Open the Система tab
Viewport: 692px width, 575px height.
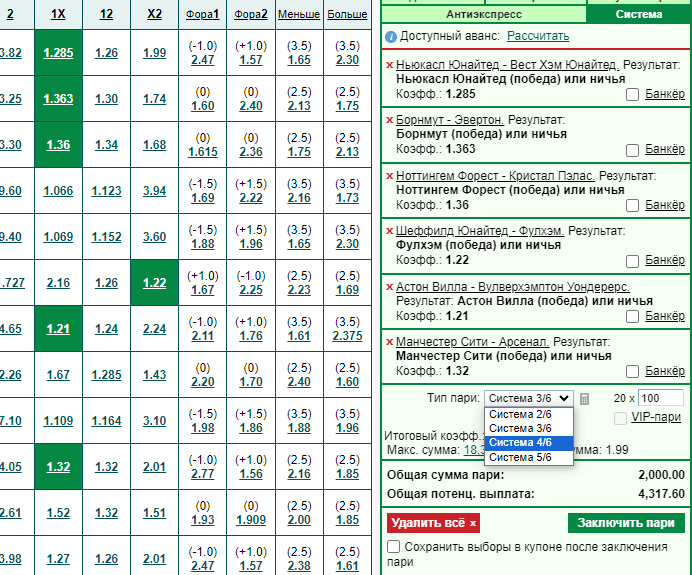639,15
